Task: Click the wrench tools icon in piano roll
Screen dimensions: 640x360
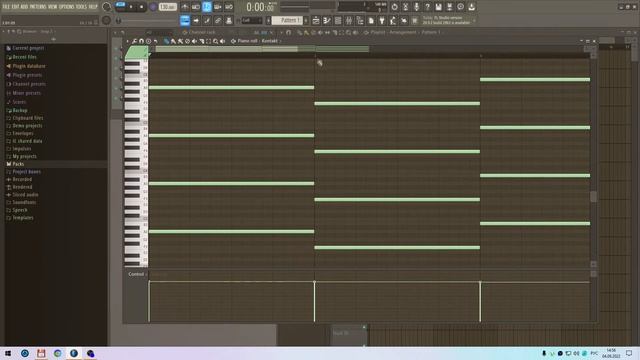Action: [x=134, y=41]
